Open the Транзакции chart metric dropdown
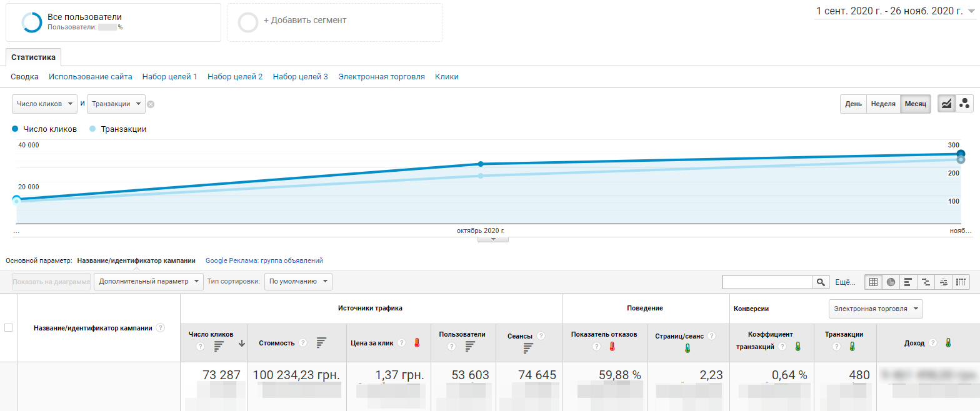 [116, 104]
